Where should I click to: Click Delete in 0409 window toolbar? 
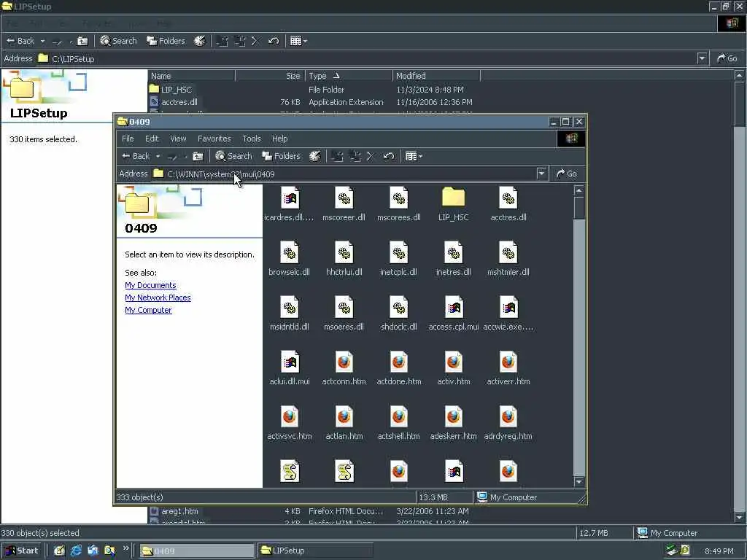(x=371, y=156)
